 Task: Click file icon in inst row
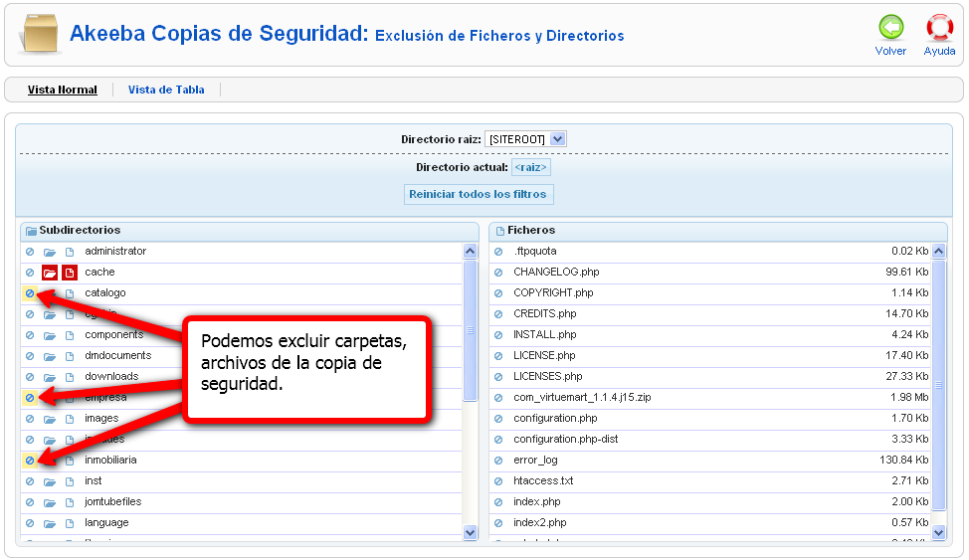tap(70, 482)
